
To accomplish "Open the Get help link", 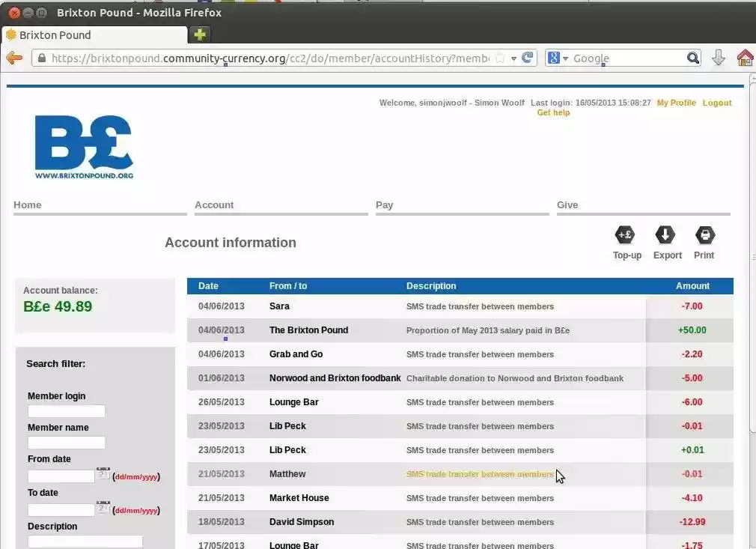I will pos(553,112).
